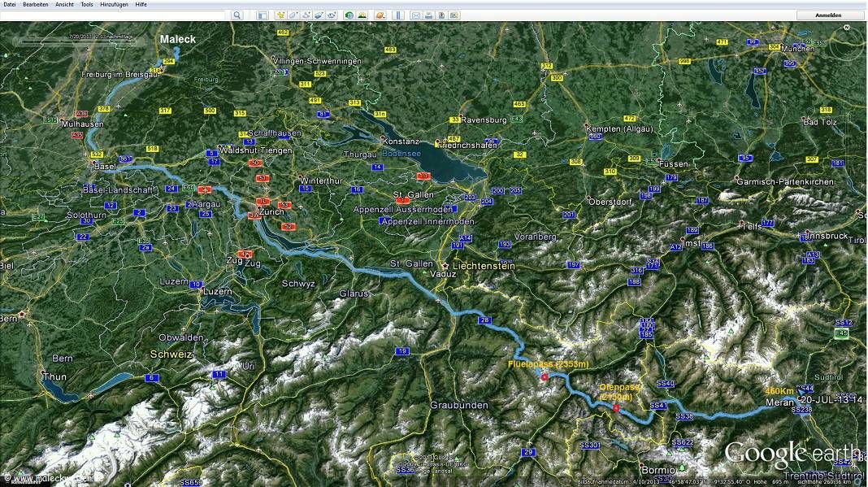Click the Anmelden sign-in button
The image size is (868, 487).
pos(830,15)
